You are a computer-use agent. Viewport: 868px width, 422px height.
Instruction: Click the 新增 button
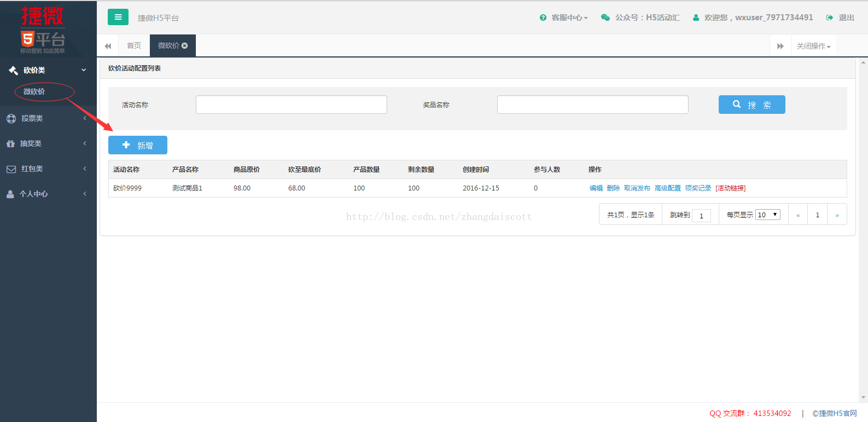pos(138,145)
